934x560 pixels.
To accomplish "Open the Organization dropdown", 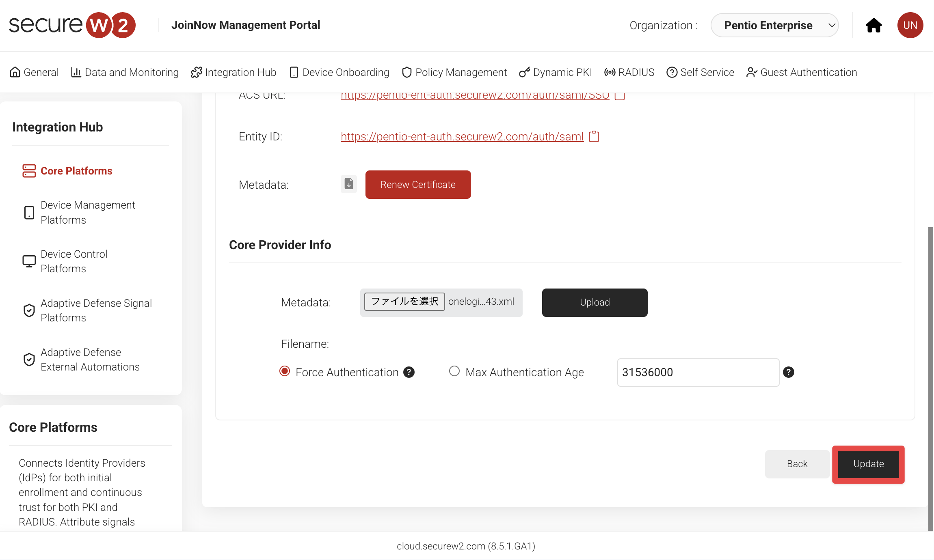I will (x=775, y=25).
